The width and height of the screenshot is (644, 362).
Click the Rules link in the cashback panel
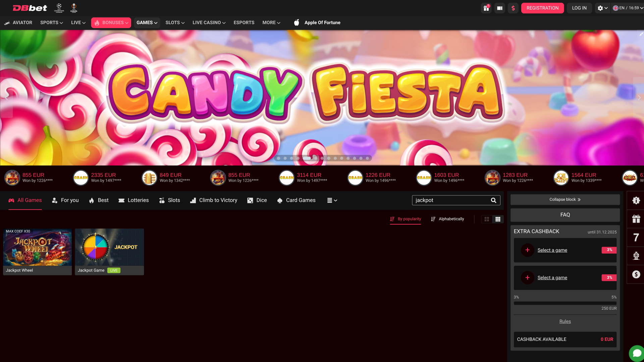(565, 321)
